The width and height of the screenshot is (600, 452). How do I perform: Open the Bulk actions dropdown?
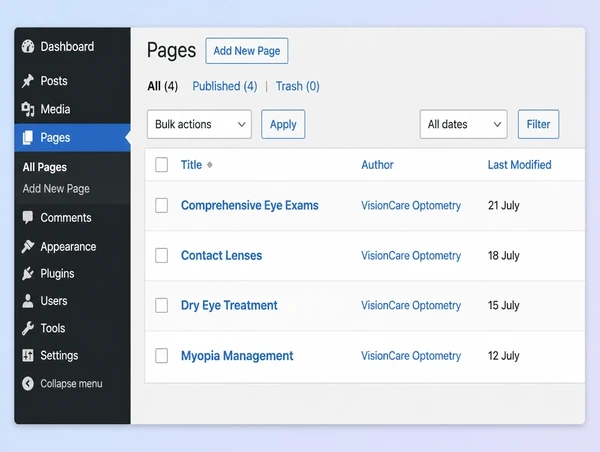click(x=199, y=124)
